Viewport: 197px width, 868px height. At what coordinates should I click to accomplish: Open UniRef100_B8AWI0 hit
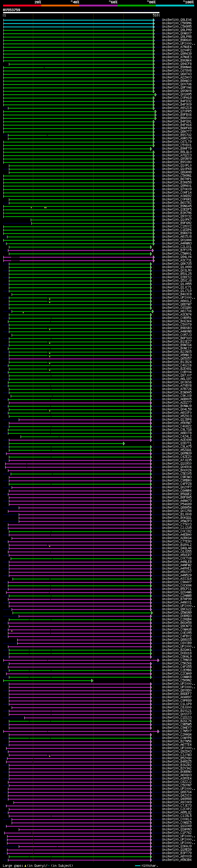coord(177,81)
